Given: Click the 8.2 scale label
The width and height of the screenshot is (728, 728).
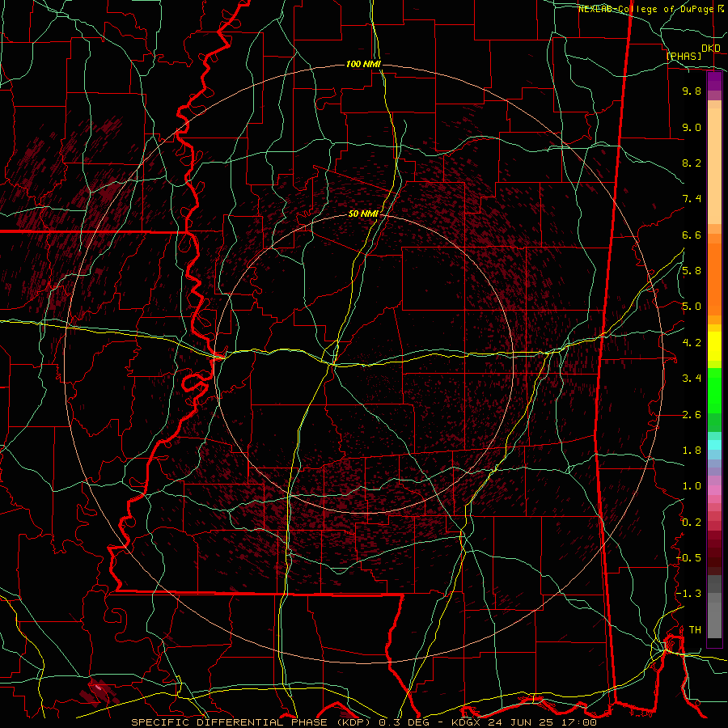Looking at the screenshot, I should pos(692,163).
